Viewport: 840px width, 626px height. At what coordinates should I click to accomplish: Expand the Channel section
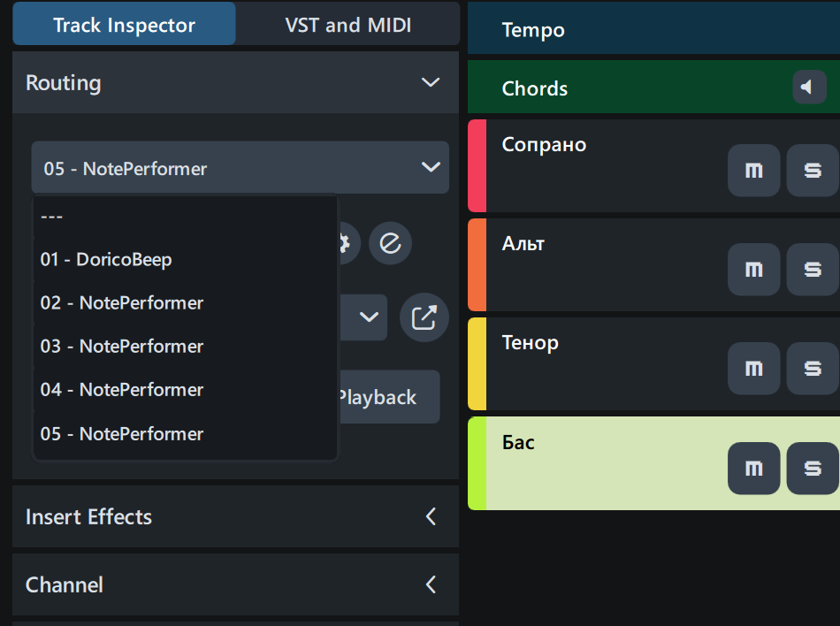431,584
